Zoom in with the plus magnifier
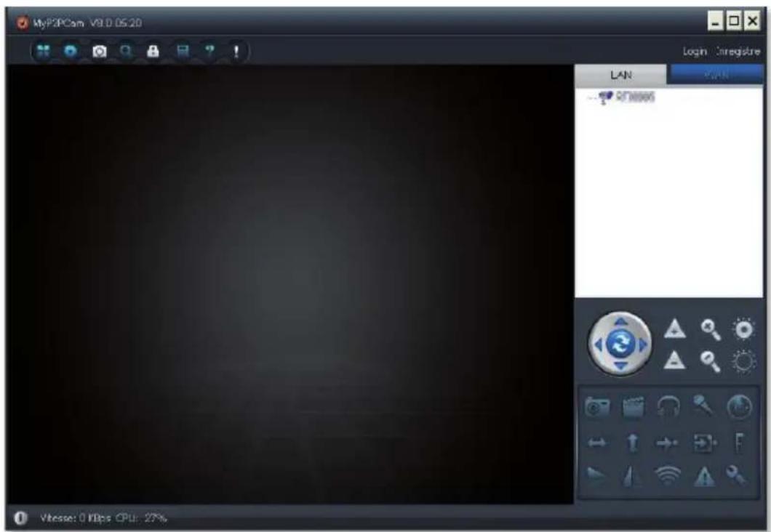 coord(711,330)
